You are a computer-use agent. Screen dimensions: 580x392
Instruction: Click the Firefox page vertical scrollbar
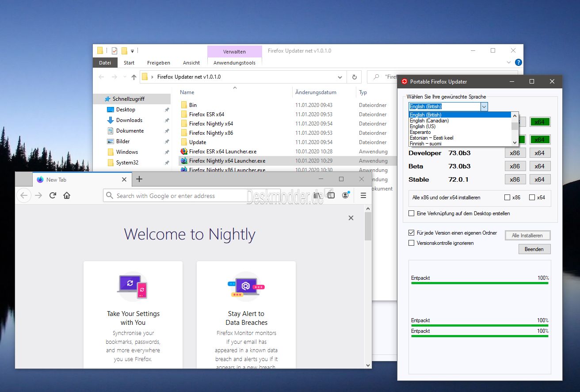368,226
